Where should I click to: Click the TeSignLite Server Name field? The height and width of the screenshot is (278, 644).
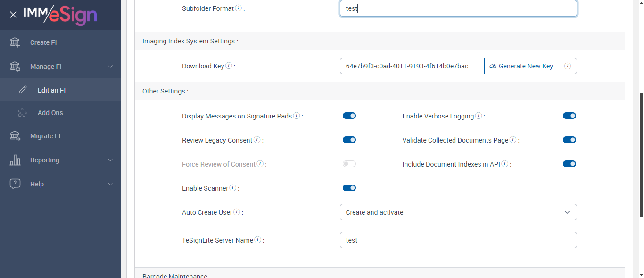458,240
